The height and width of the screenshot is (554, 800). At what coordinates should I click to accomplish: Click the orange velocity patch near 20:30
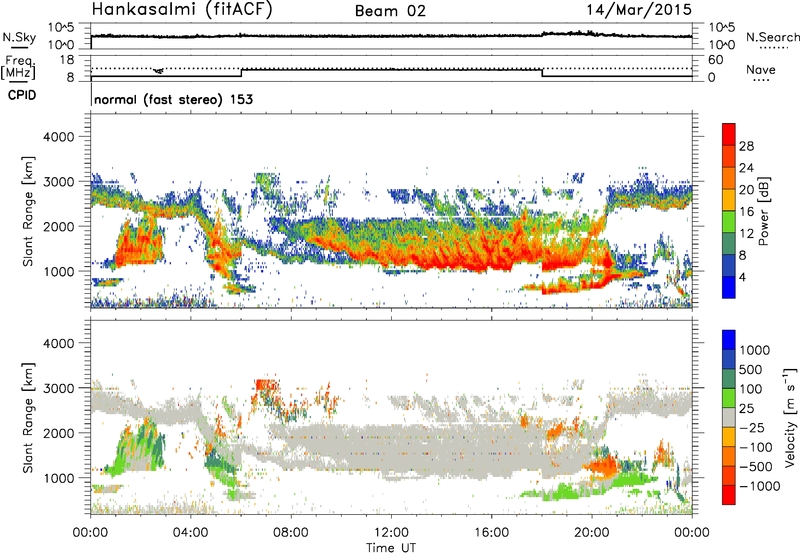(x=601, y=466)
